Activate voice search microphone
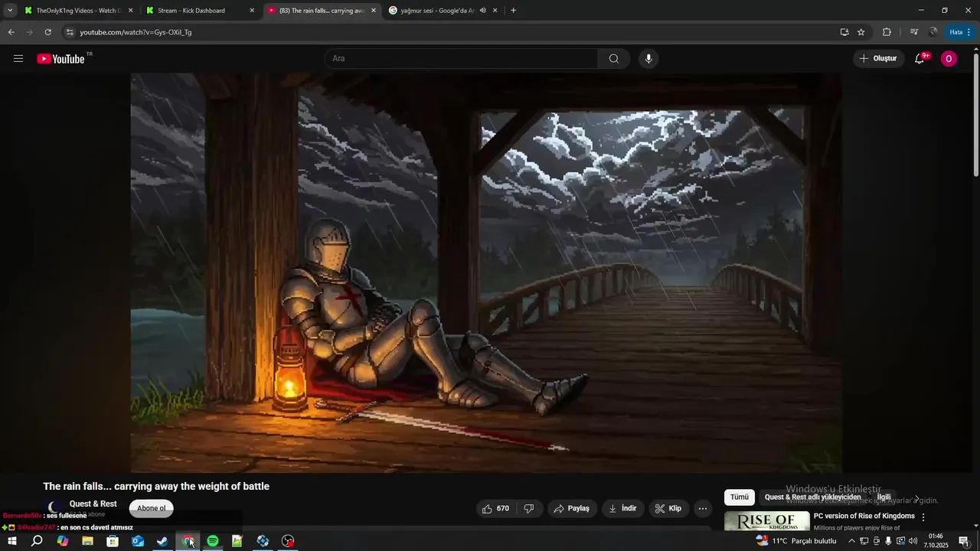 [648, 59]
